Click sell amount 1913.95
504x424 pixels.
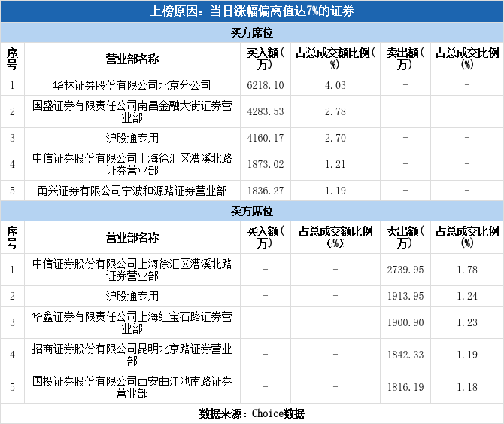[x=405, y=296]
